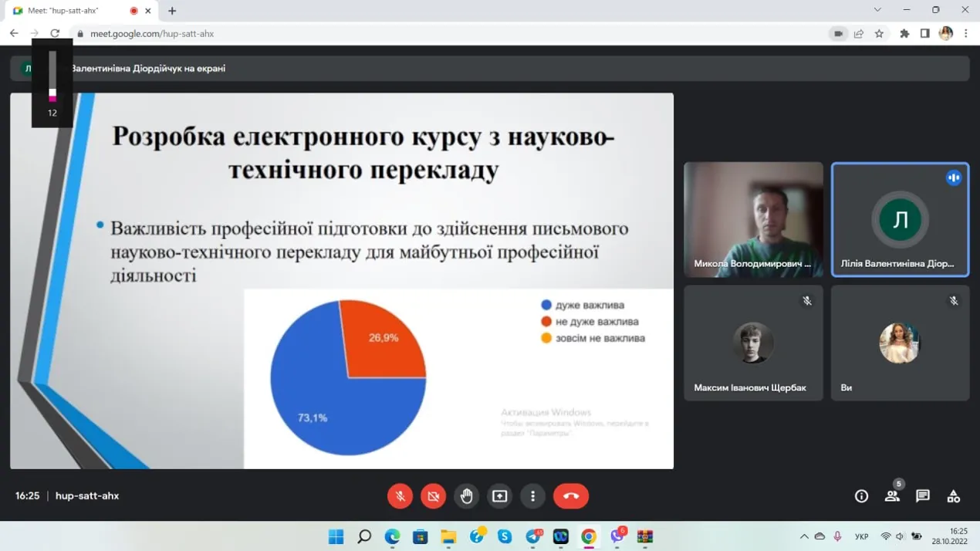Expand the tab search chevron

pyautogui.click(x=877, y=10)
